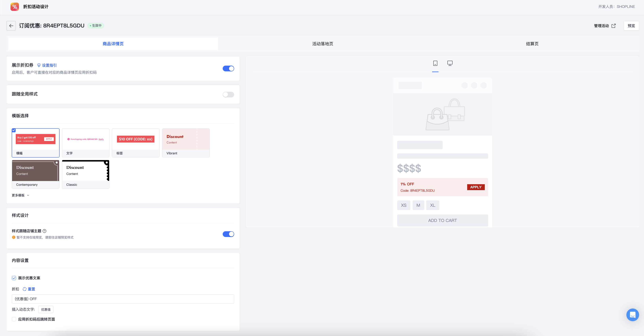Enable 跟随全局样式 switch
The height and width of the screenshot is (336, 644).
pos(228,94)
